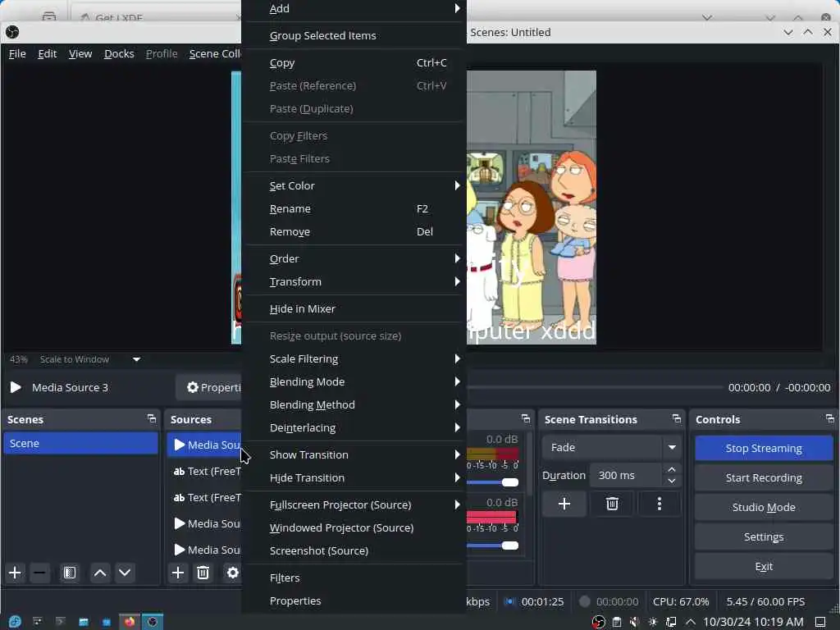Screen dimensions: 840x630
Task: Remove scene transition with trash icon
Action: point(612,504)
